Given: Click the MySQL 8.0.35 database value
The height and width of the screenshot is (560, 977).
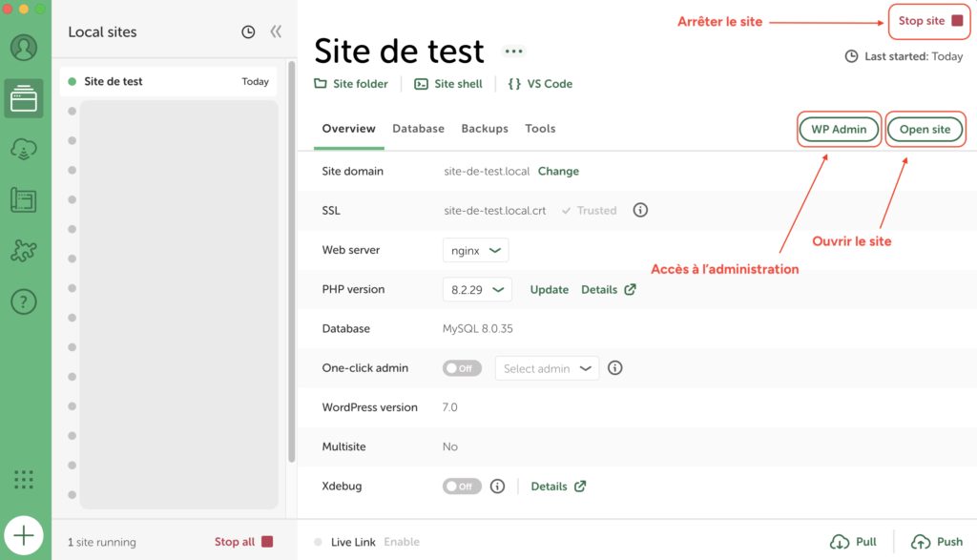Looking at the screenshot, I should [478, 329].
